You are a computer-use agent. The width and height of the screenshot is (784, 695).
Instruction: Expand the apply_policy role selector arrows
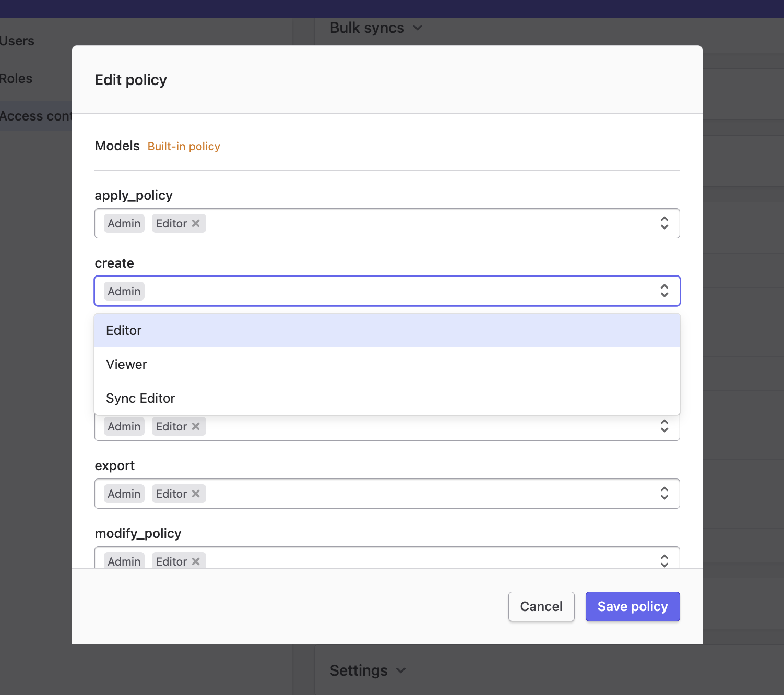click(664, 223)
